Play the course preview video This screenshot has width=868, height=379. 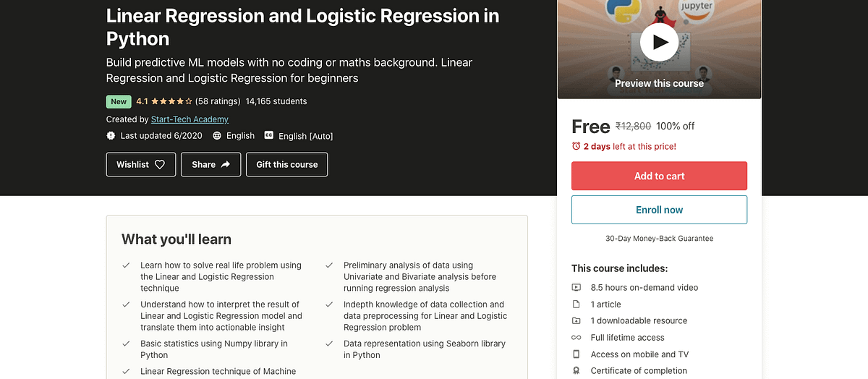click(x=660, y=42)
